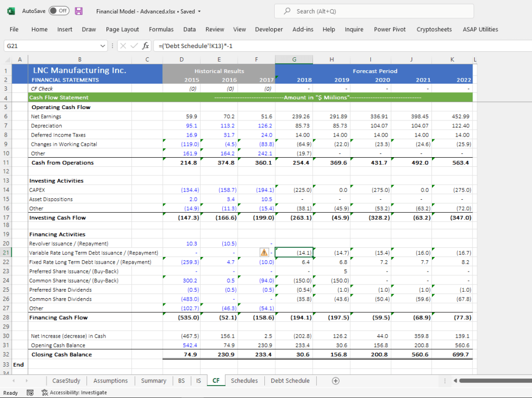
Task: Click the Search box field
Action: click(374, 11)
